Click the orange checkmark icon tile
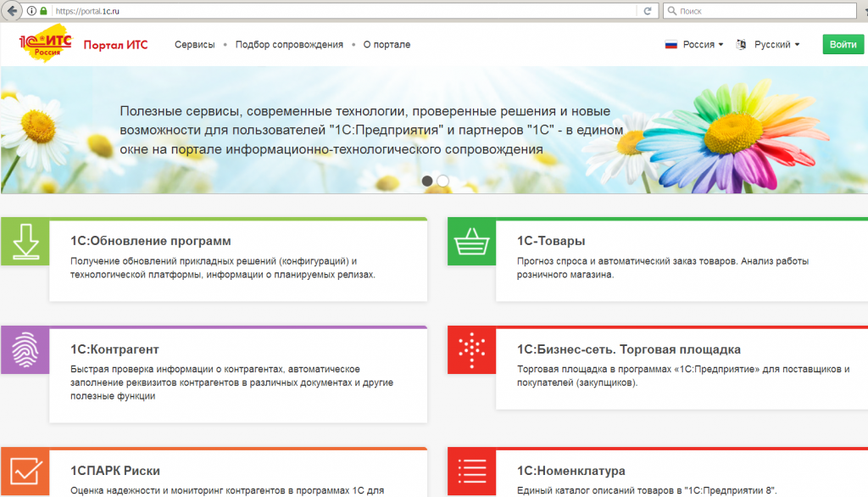Image resolution: width=868 pixels, height=497 pixels. click(25, 472)
